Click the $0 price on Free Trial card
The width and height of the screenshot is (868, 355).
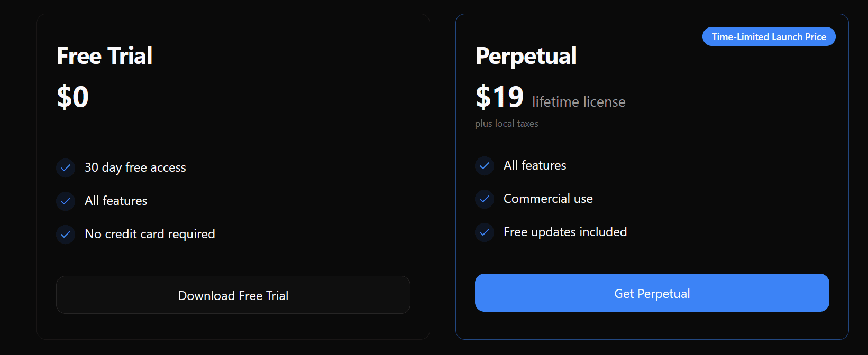point(73,97)
